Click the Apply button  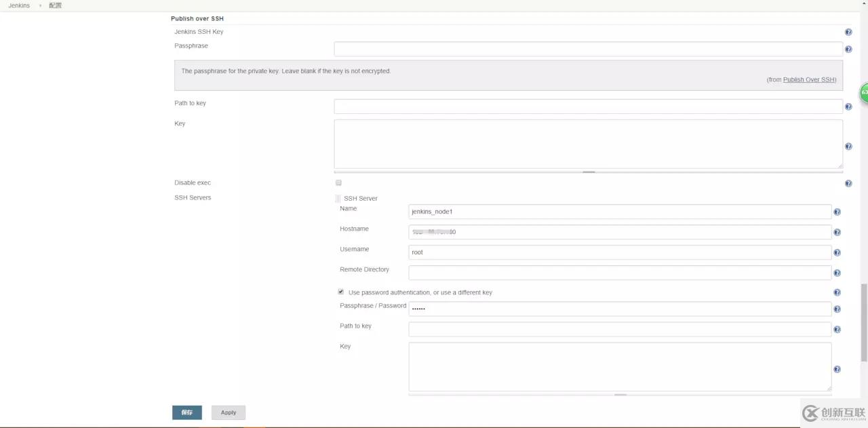pos(229,412)
